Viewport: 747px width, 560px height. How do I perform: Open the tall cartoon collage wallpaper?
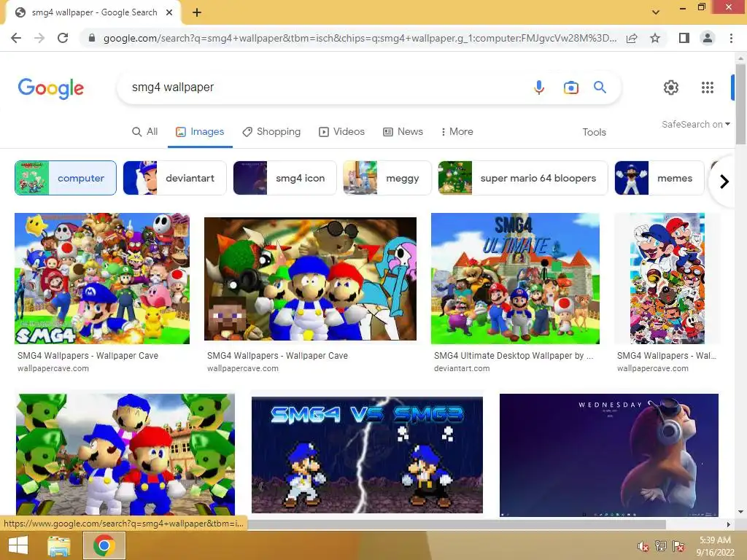[x=667, y=279]
